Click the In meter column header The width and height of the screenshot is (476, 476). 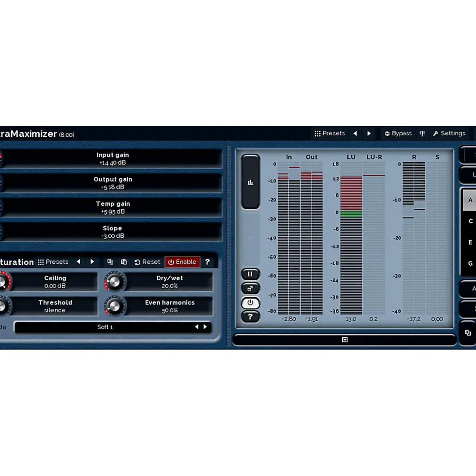point(289,157)
